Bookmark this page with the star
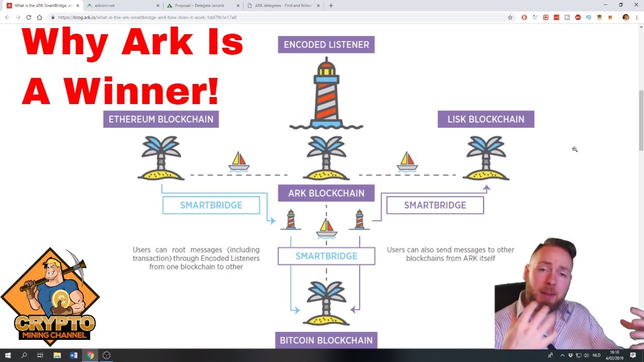This screenshot has height=362, width=644. (510, 17)
